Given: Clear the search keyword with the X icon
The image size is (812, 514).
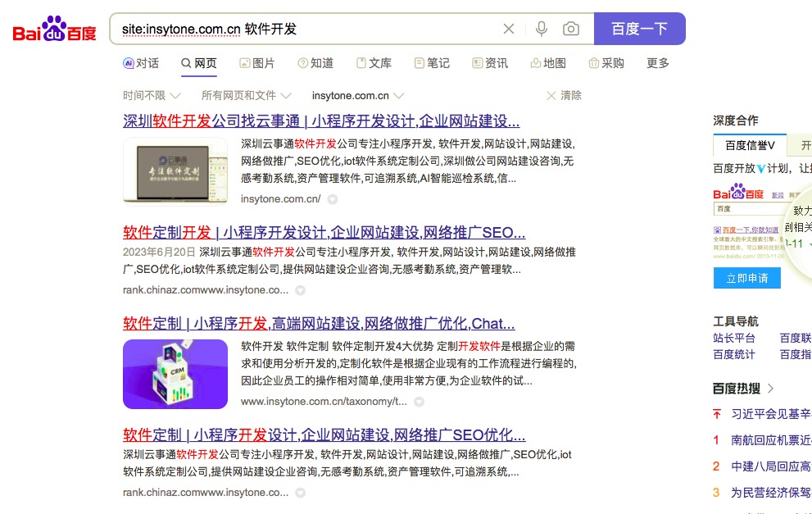Looking at the screenshot, I should pos(508,28).
